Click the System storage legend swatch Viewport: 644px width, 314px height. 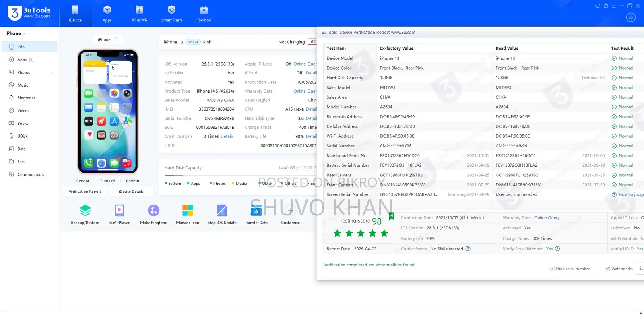(165, 183)
